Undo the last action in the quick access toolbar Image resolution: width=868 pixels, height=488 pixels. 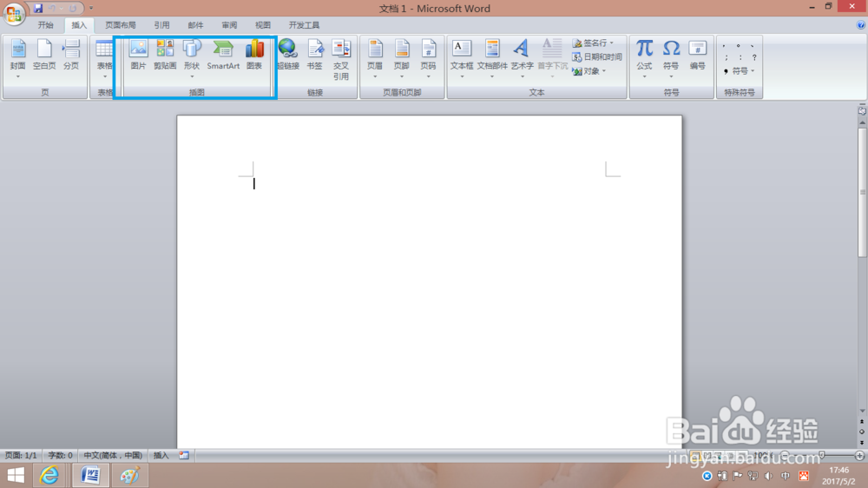tap(52, 9)
